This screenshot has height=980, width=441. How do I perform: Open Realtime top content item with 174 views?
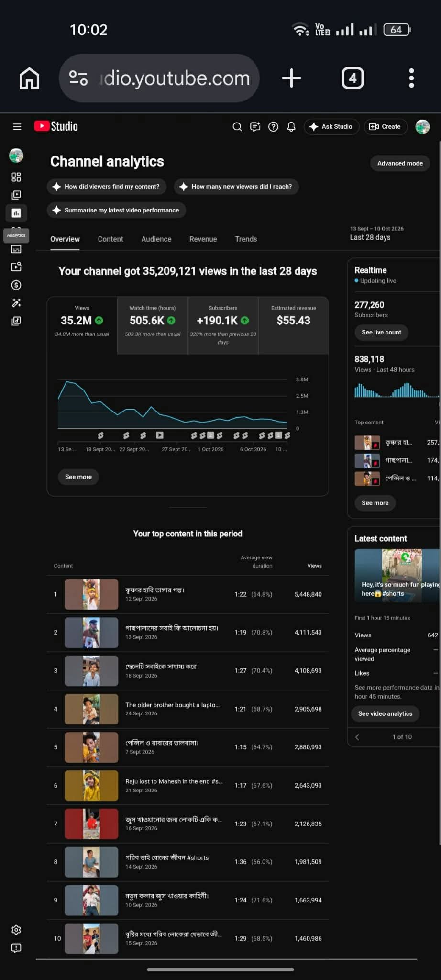pos(397,460)
